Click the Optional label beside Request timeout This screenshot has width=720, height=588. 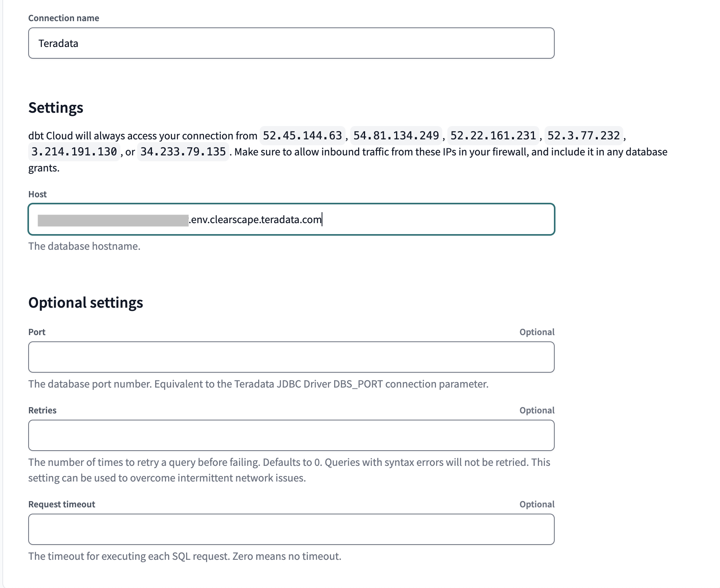coord(537,504)
